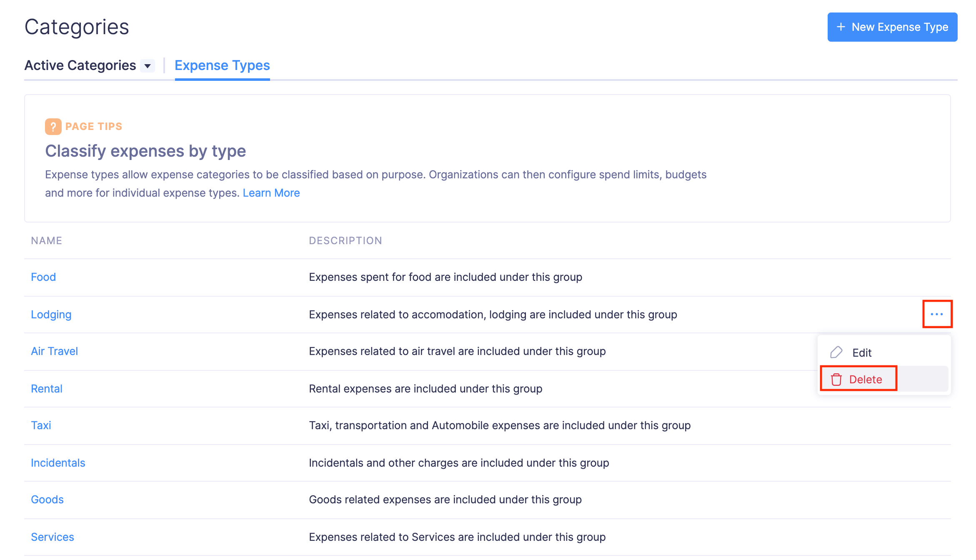Open the Rental expense type
Screen dimensions: 976x560
click(x=46, y=388)
